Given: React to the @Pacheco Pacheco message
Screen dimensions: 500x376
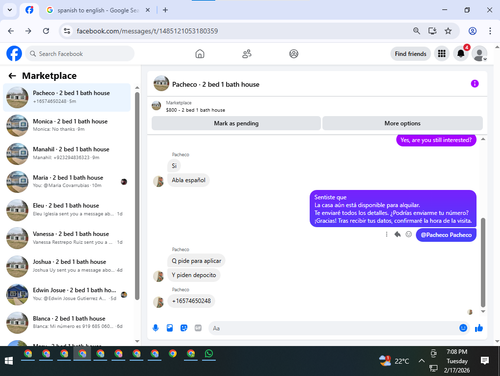Looking at the screenshot, I should (x=408, y=235).
